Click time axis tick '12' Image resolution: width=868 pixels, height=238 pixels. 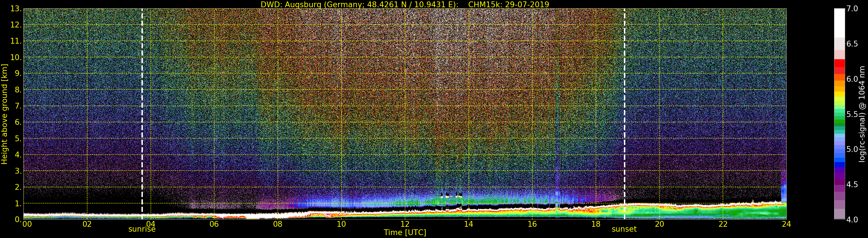pyautogui.click(x=405, y=224)
